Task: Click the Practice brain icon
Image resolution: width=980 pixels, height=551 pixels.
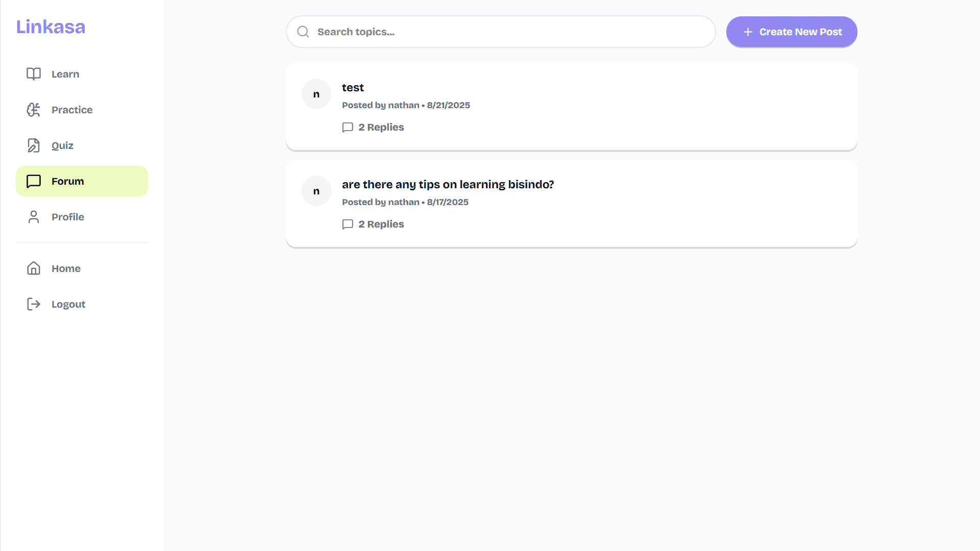Action: pos(33,110)
